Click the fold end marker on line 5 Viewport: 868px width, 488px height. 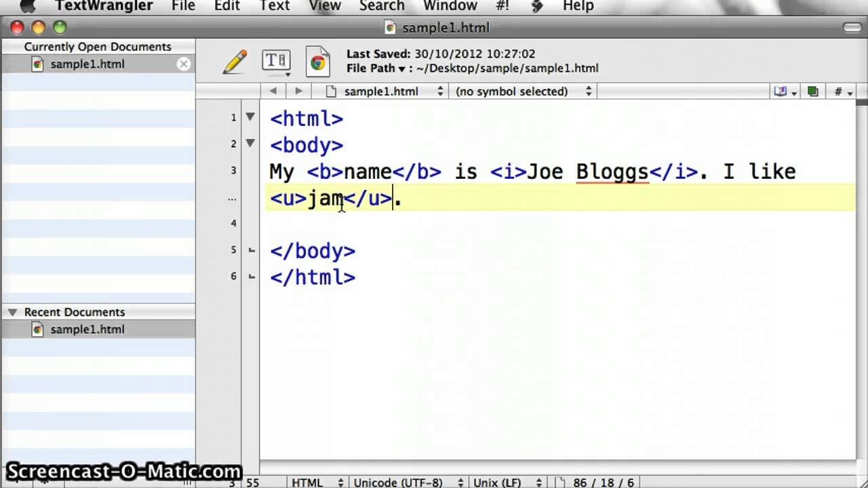point(252,250)
